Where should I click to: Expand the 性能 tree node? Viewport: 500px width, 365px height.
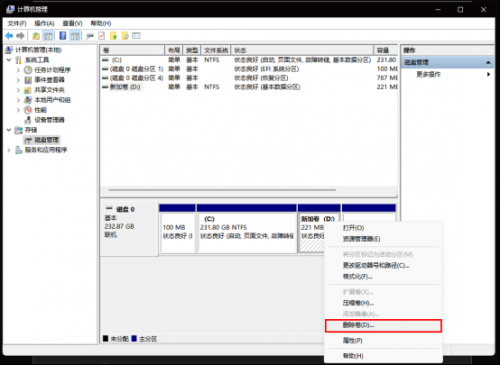[18, 110]
